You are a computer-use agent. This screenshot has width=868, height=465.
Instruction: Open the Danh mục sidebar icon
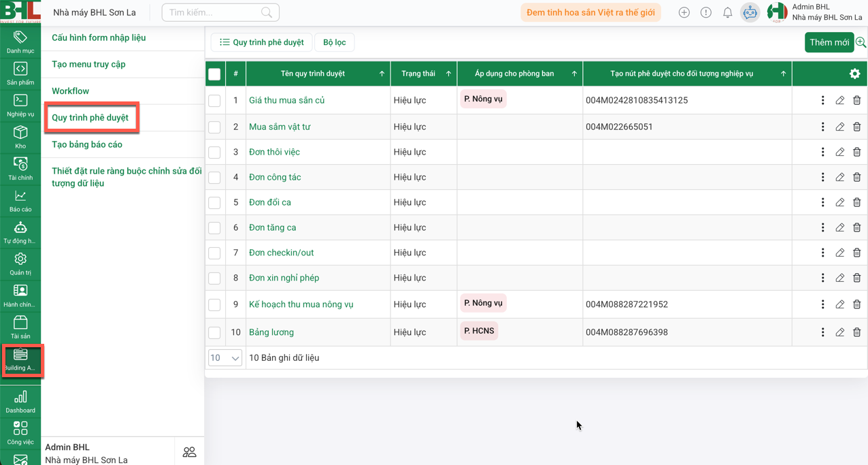[x=20, y=42]
